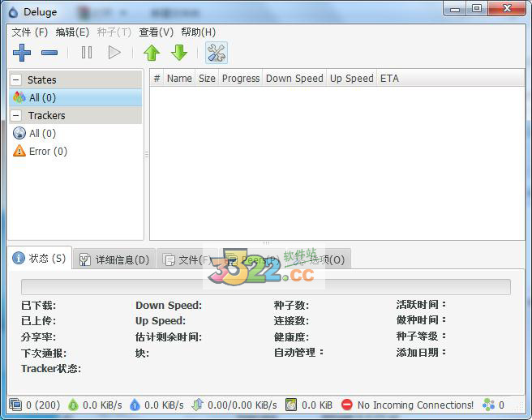Screen dimensions: 532x420
Task: Click the blue upload speed droplet icon
Action: (135, 405)
